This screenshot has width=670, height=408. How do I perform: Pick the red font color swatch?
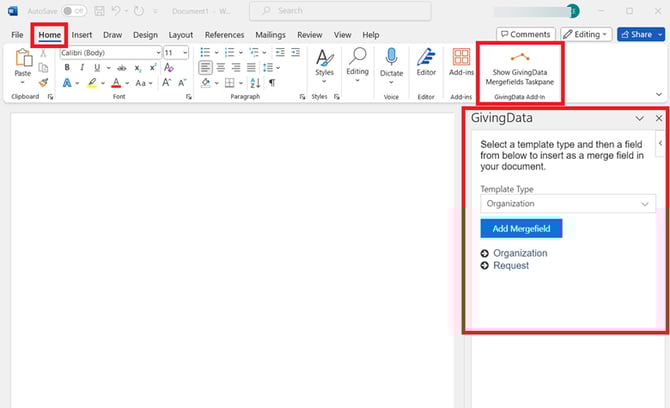116,83
